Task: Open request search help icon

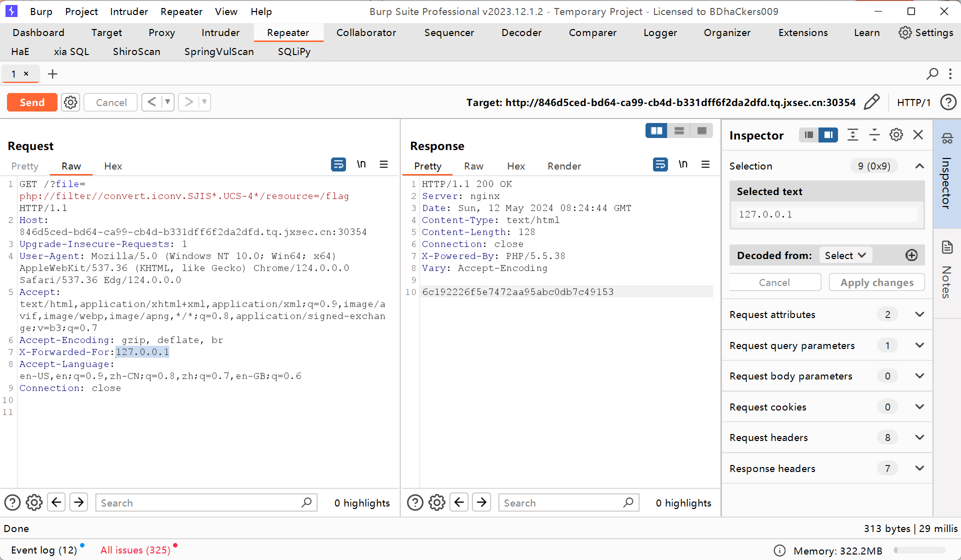Action: click(x=12, y=502)
